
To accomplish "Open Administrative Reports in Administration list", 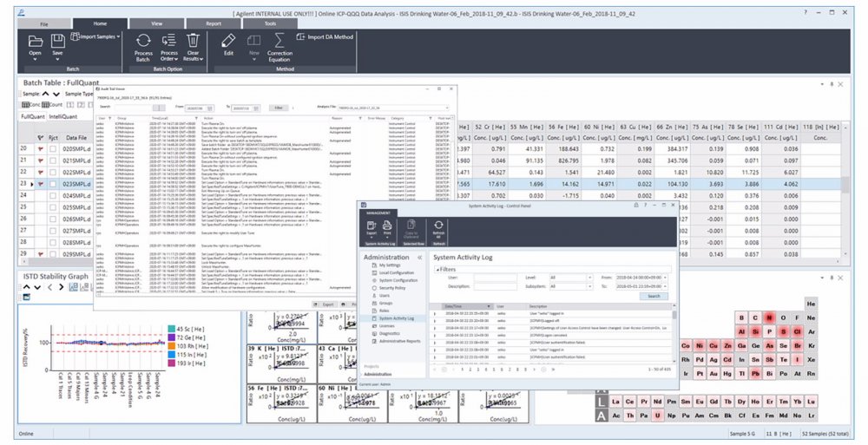I will click(399, 341).
